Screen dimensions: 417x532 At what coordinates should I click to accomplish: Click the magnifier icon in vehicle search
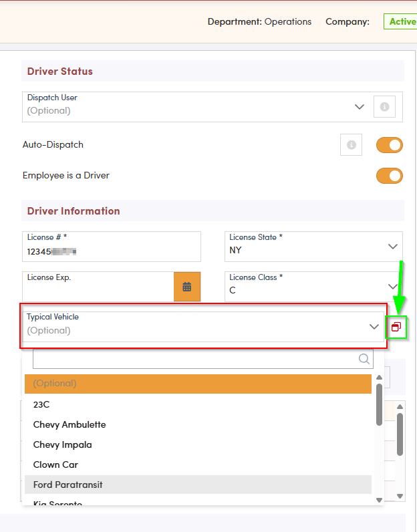click(364, 359)
